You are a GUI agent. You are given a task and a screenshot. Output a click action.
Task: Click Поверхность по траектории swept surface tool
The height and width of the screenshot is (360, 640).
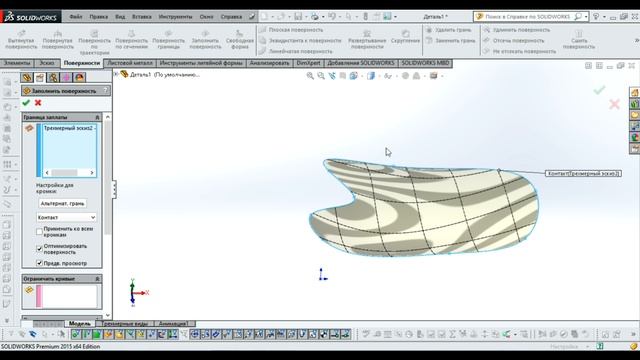(x=94, y=42)
